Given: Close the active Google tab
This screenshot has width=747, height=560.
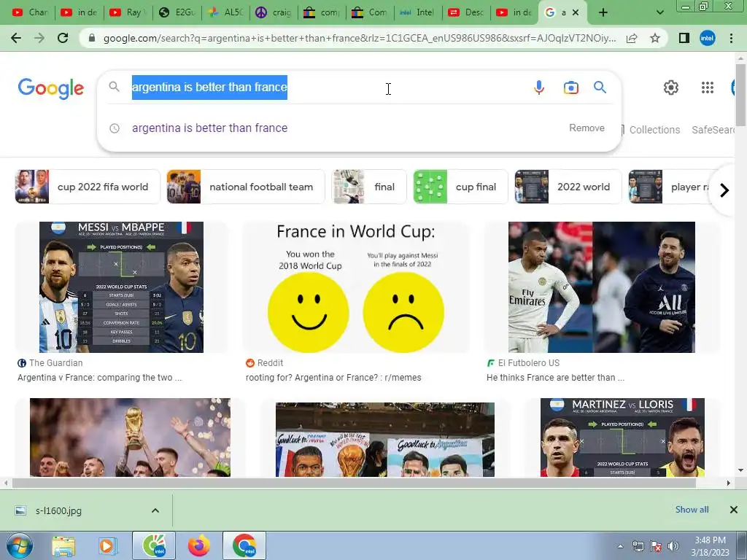Looking at the screenshot, I should (x=576, y=12).
